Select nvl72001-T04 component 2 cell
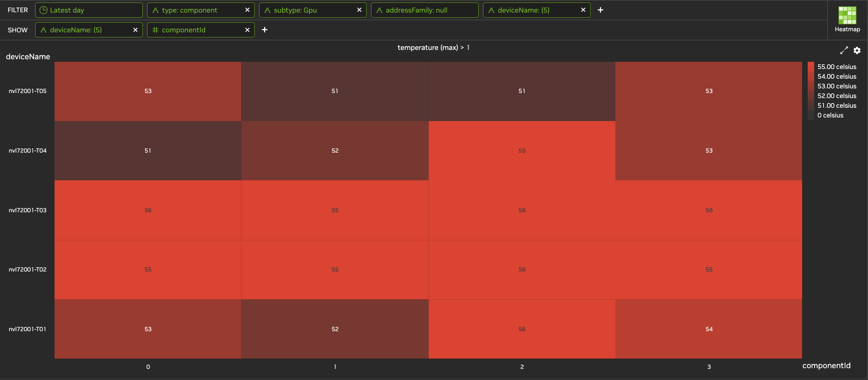Viewport: 868px width, 380px height. 522,151
